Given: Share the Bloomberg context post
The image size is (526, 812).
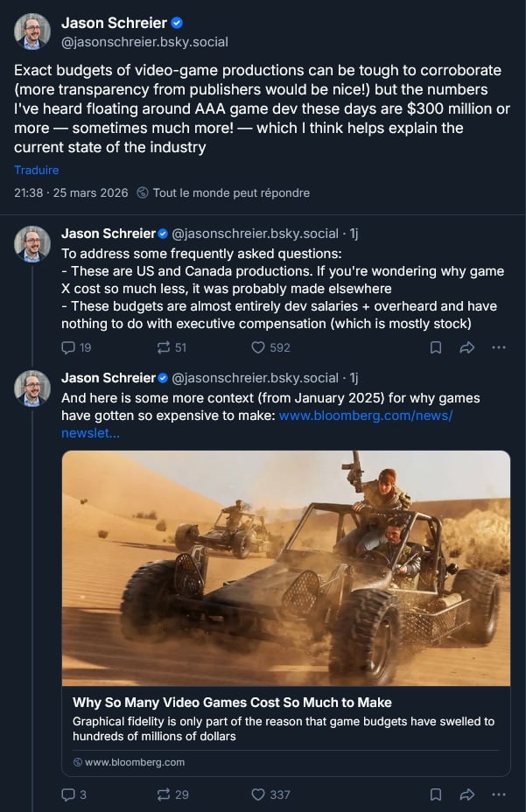Looking at the screenshot, I should (x=466, y=794).
